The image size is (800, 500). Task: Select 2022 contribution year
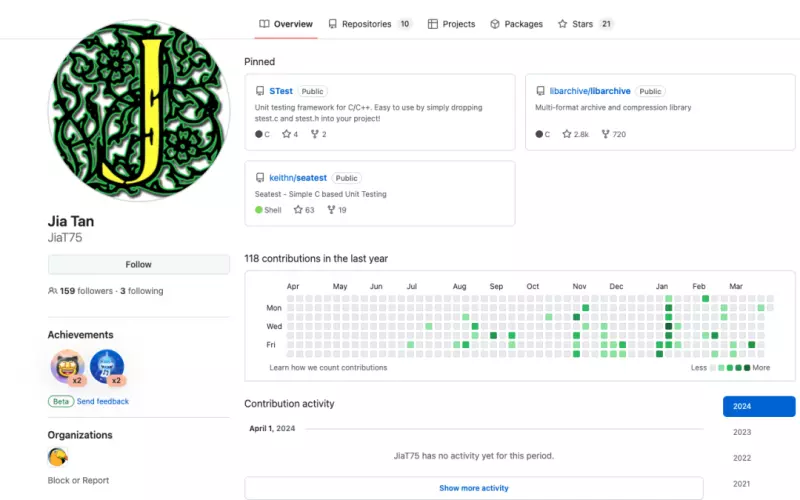click(x=742, y=458)
